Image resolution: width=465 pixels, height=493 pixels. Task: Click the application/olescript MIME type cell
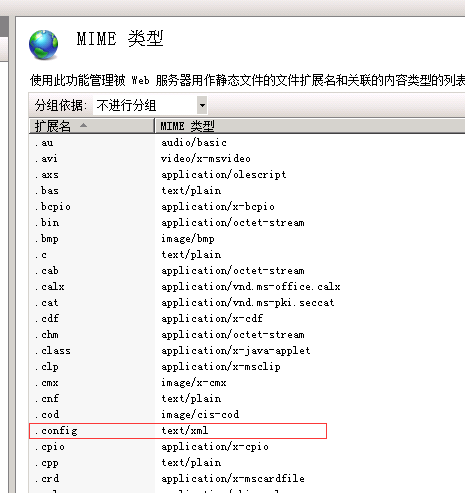224,175
